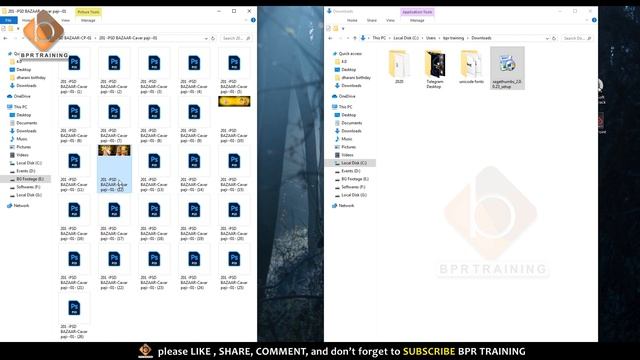640x360 pixels.
Task: Open the 2020 folder in Downloads window
Action: click(x=399, y=67)
